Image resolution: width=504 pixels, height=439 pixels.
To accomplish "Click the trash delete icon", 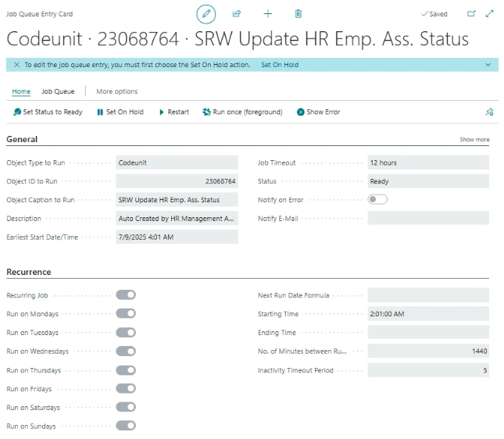I will 298,13.
